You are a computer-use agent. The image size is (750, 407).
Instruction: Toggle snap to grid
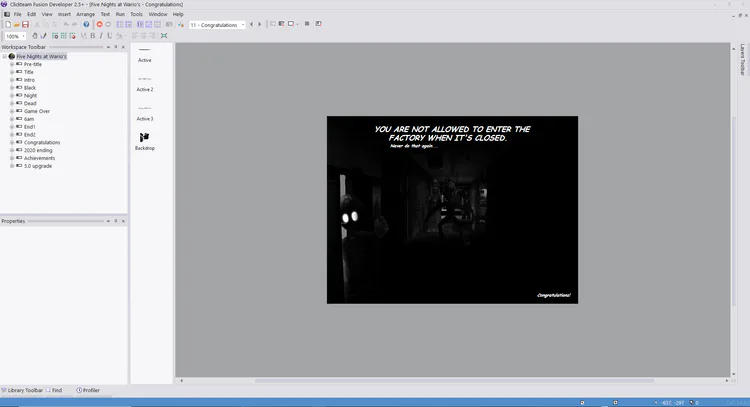click(x=72, y=36)
